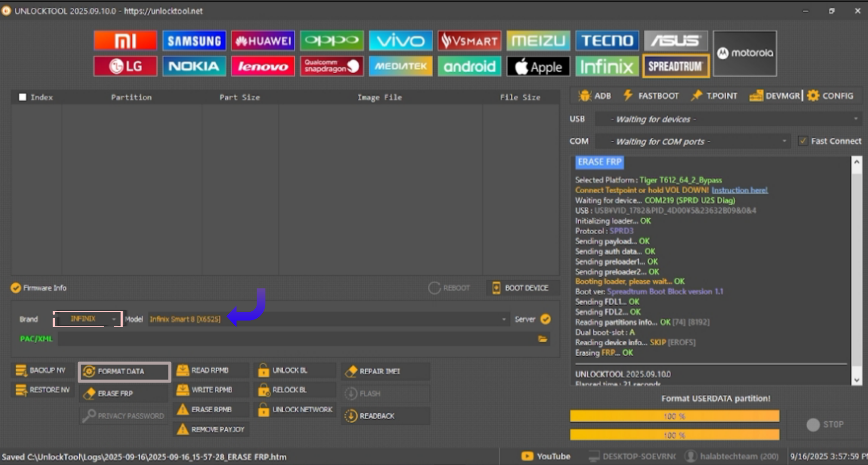This screenshot has height=465, width=868.
Task: Choose the large Infinix logo tile
Action: pyautogui.click(x=608, y=66)
